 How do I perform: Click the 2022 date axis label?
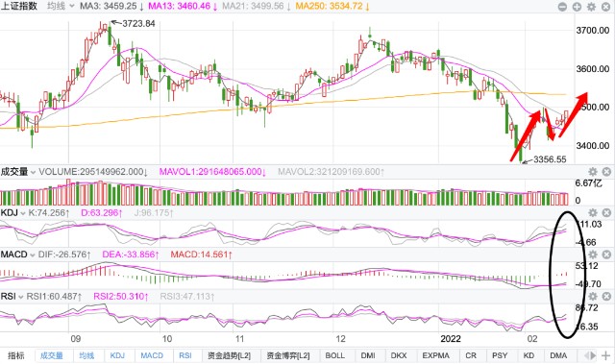click(451, 338)
